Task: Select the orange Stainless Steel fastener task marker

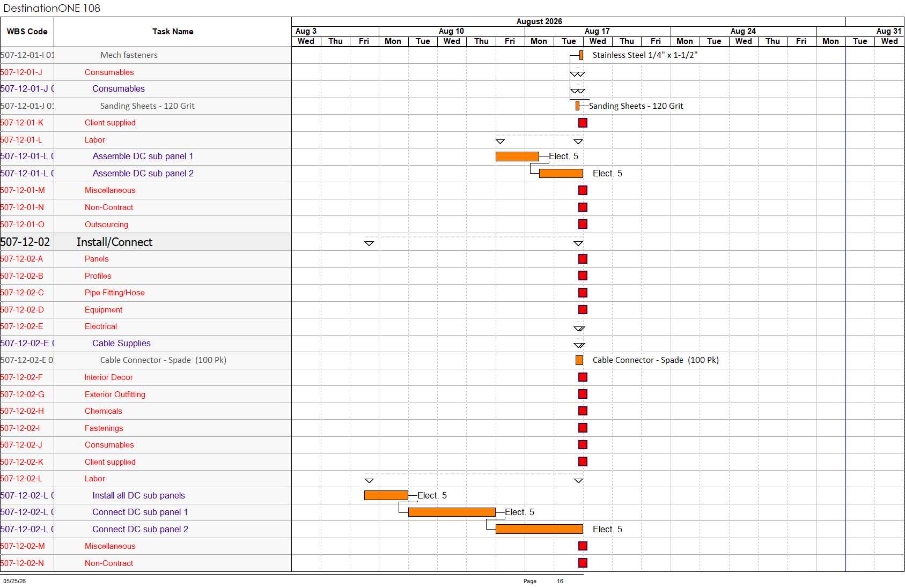Action: (582, 55)
